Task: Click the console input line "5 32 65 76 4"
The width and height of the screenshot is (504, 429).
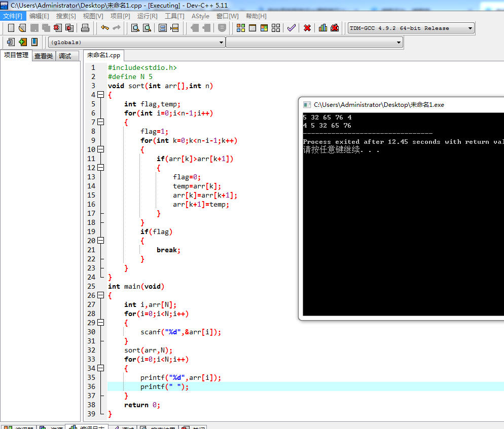Action: [x=327, y=118]
